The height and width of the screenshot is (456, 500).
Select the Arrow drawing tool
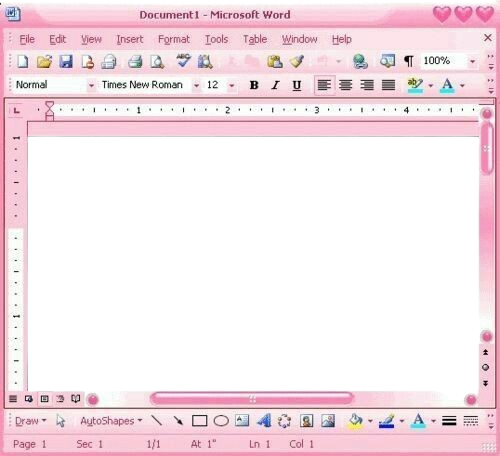[178, 421]
